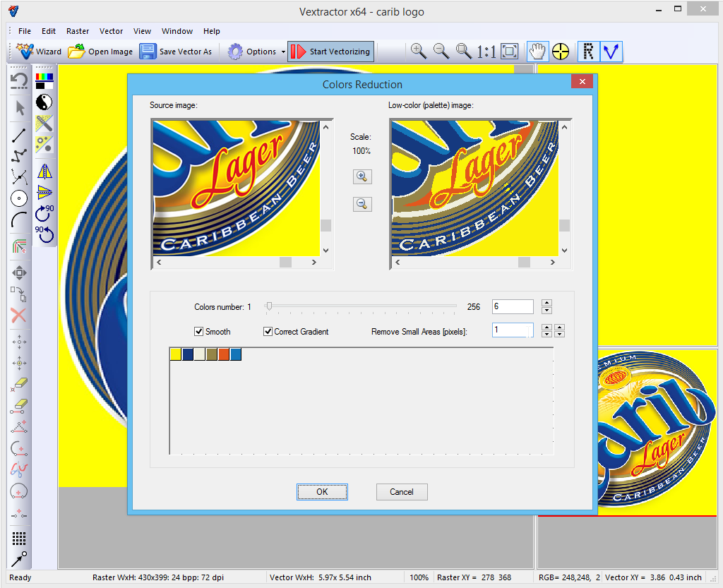Select the arrow pointer tool
723x588 pixels.
[x=20, y=107]
